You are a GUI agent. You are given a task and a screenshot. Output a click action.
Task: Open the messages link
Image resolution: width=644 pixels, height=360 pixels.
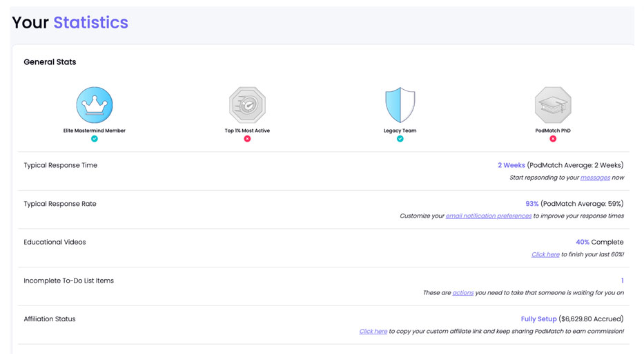tap(595, 178)
